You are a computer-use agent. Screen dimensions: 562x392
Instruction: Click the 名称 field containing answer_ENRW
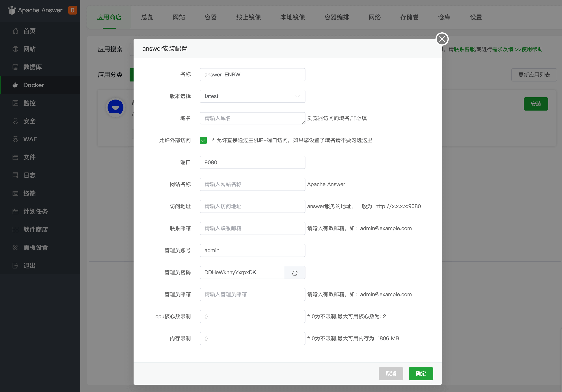tap(252, 75)
